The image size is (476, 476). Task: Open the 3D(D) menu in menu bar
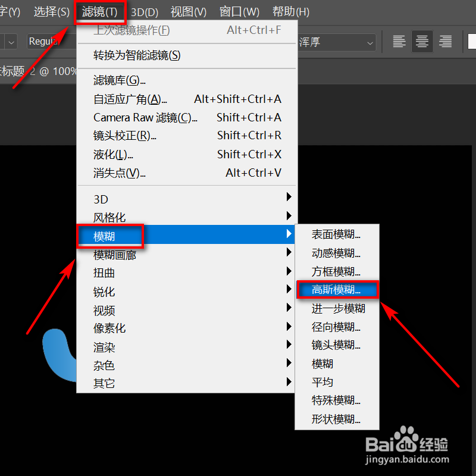(145, 12)
